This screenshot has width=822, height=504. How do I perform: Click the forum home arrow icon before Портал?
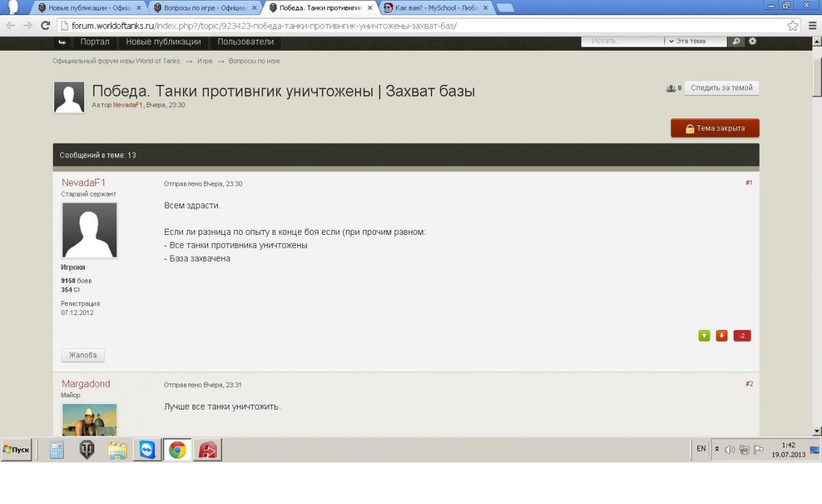click(62, 42)
